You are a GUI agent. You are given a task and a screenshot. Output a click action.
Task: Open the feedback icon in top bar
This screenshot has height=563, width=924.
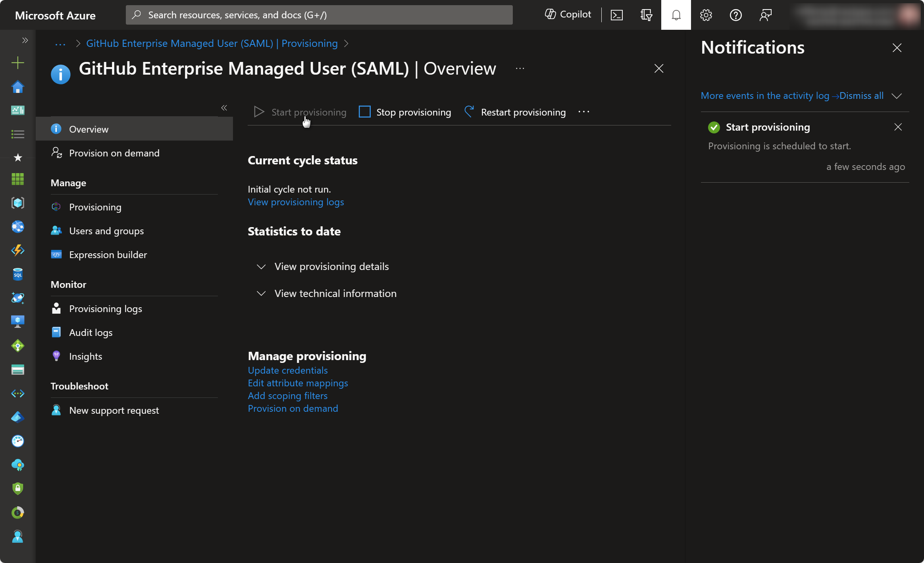click(x=765, y=15)
